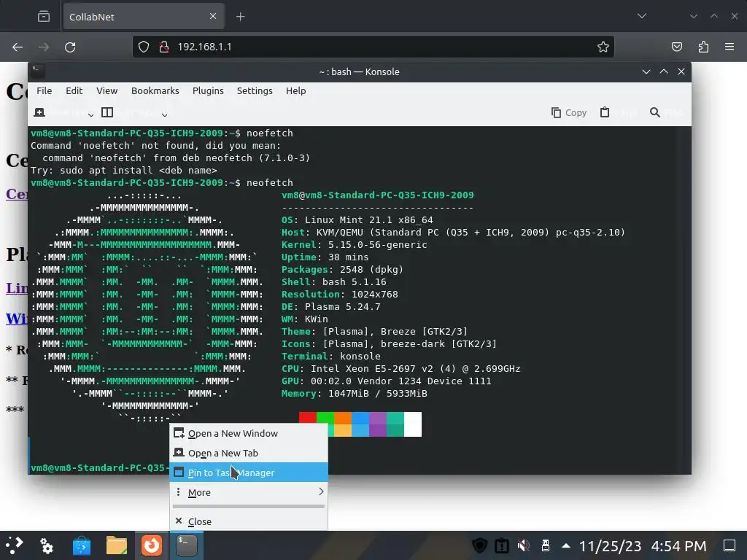Choose Close in the taskbar context menu
This screenshot has height=560, width=747.
(x=249, y=521)
